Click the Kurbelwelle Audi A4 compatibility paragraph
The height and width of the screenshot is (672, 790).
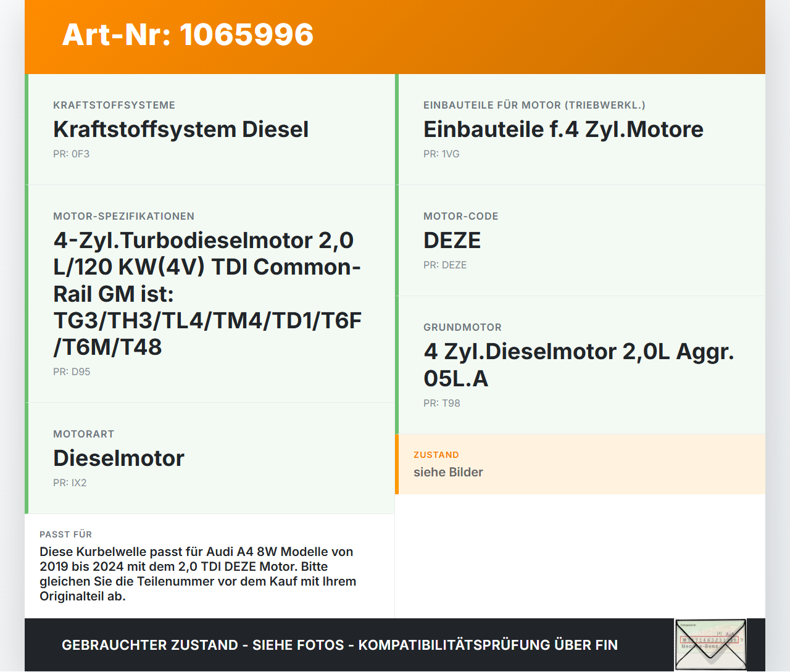[x=198, y=575]
